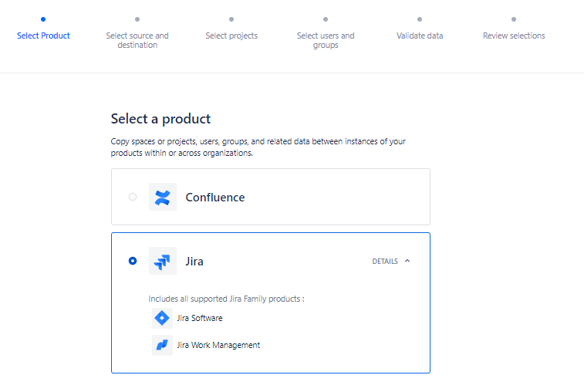Click the Confluence product name text
This screenshot has width=584, height=392.
pos(215,198)
